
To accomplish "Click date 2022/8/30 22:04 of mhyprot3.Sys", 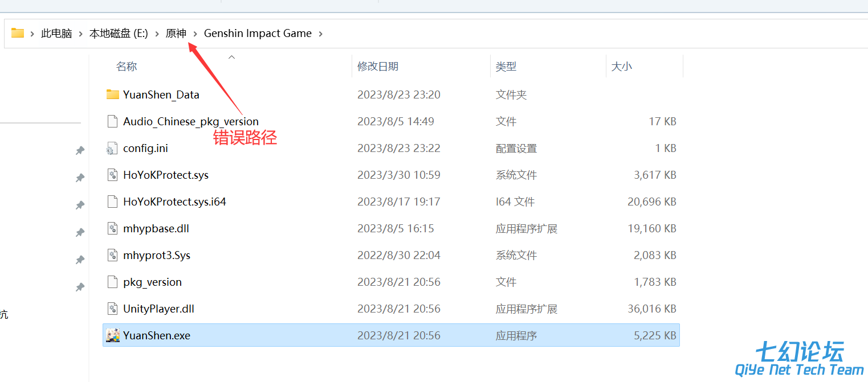I will pyautogui.click(x=399, y=256).
